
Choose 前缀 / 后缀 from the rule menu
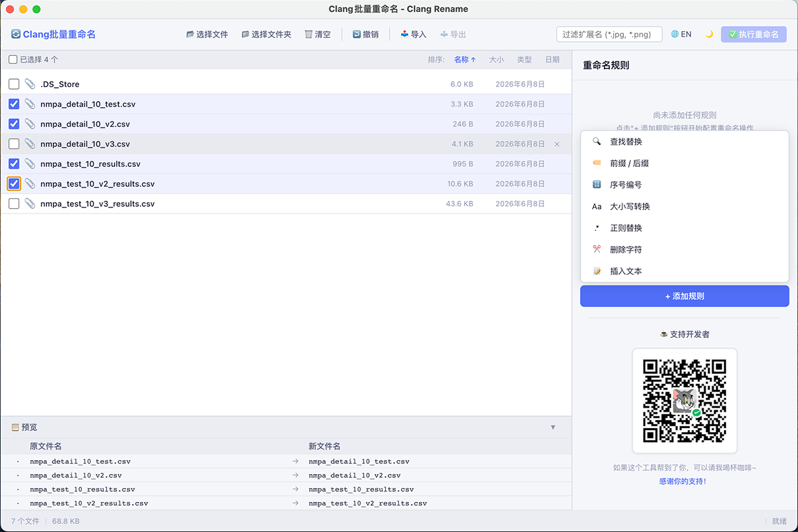[x=684, y=163]
